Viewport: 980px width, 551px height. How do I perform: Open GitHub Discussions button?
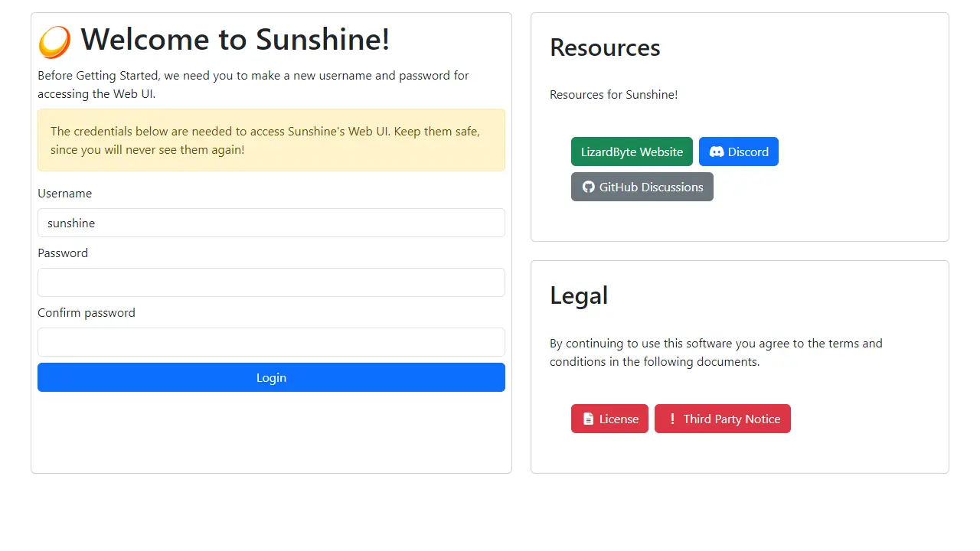click(x=642, y=187)
